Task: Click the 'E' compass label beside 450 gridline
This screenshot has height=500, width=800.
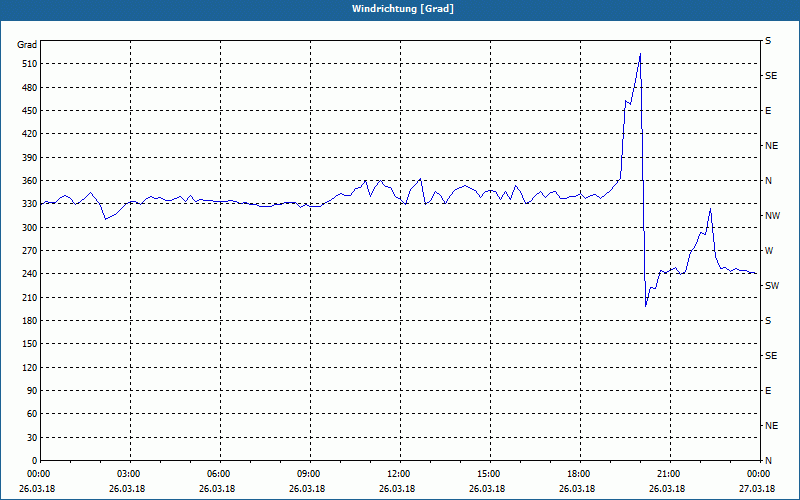Action: [768, 111]
